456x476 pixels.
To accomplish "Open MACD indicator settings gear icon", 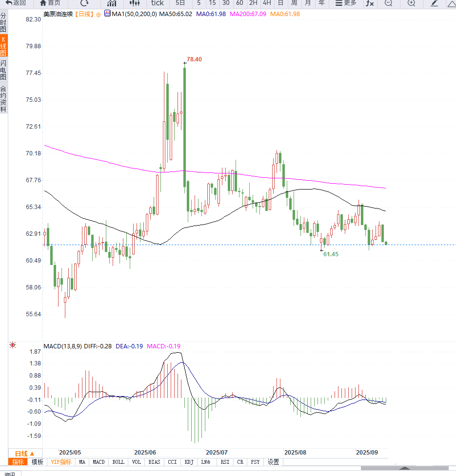I will coord(12,346).
